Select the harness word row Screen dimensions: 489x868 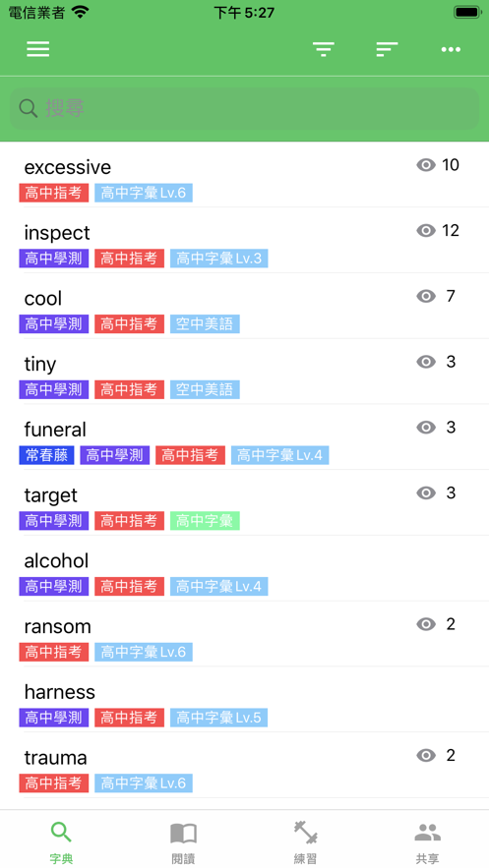point(244,699)
